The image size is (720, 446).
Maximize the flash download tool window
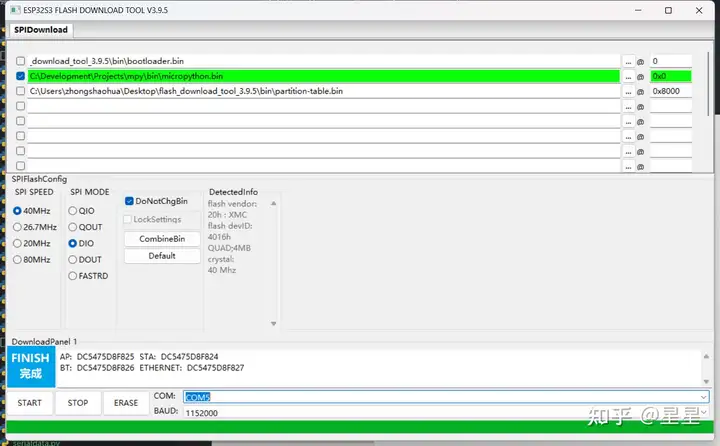668,10
